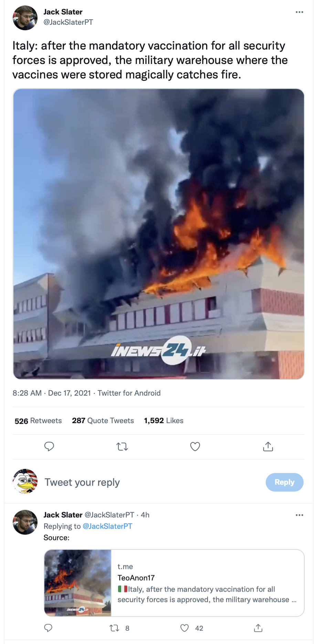Click the blue Reply button

tap(284, 482)
